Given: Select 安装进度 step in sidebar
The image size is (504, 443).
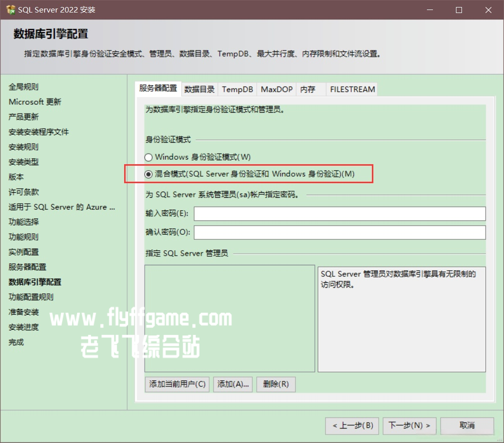Looking at the screenshot, I should coord(24,327).
